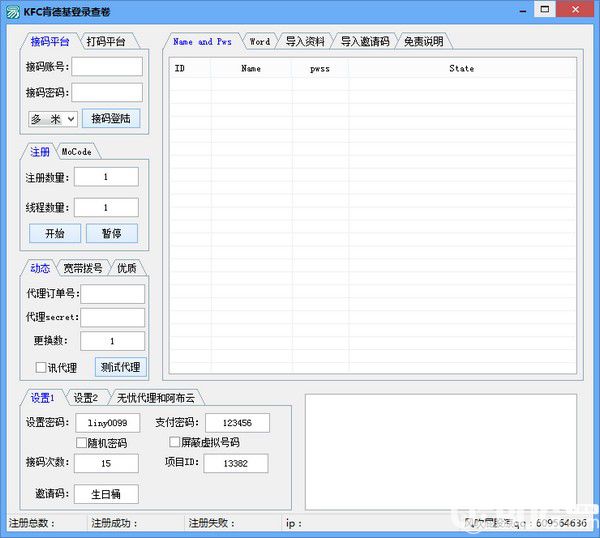
Task: Click the Name column header
Action: 251,68
